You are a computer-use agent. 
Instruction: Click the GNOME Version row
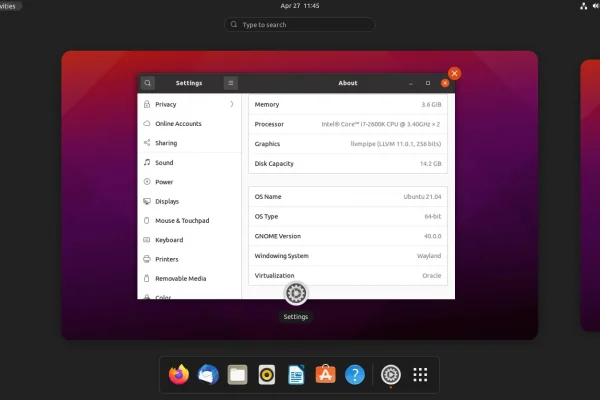tap(348, 236)
